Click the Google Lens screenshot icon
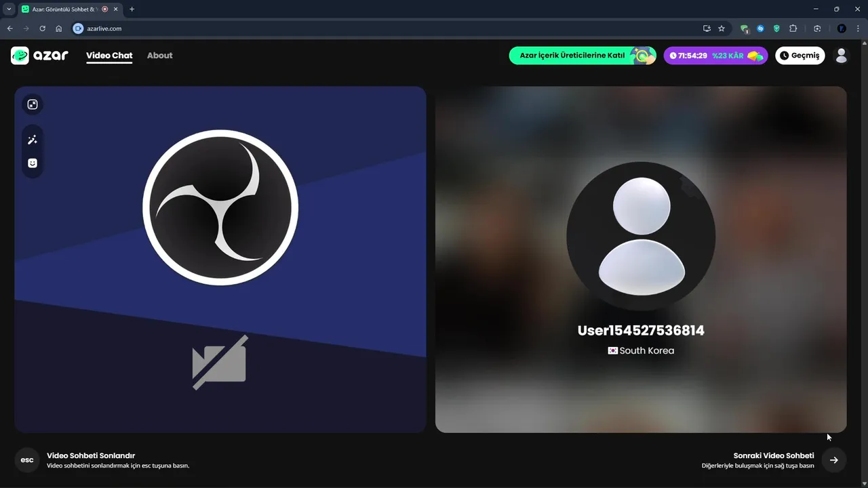868x488 pixels. click(x=817, y=28)
